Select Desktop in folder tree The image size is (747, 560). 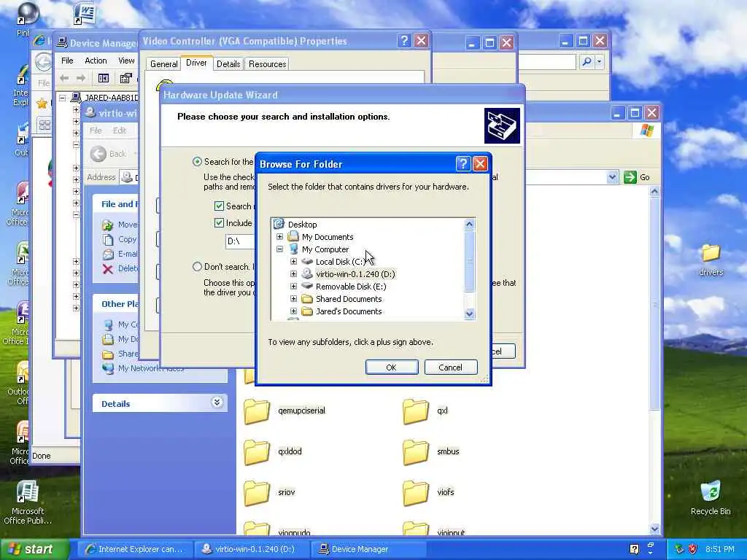(x=302, y=225)
